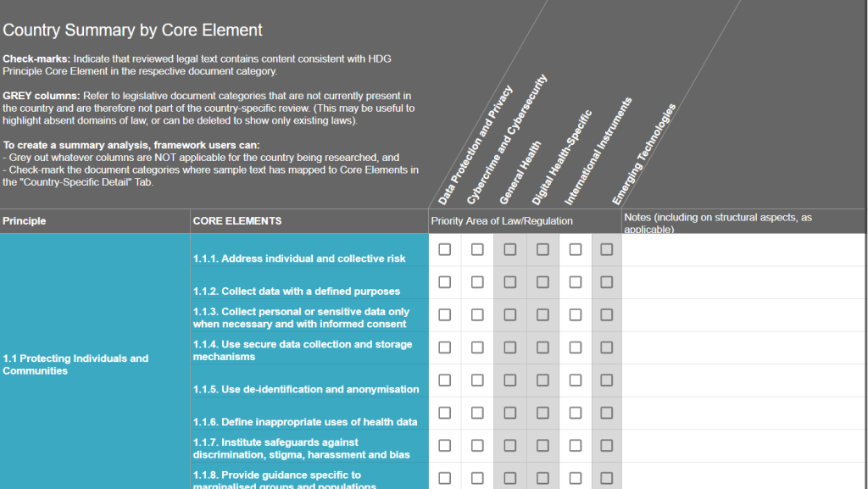Check International Instruments box for 1.1.2
868x489 pixels.
coord(576,282)
